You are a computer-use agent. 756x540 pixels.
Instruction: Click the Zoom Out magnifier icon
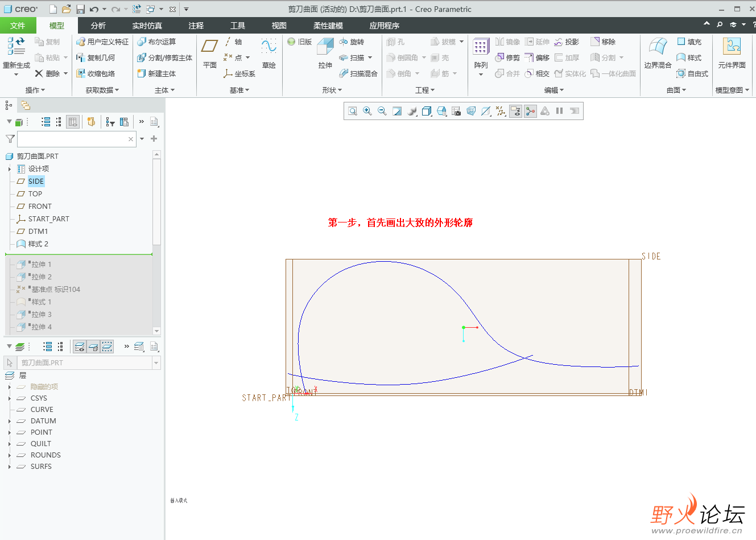tap(382, 111)
